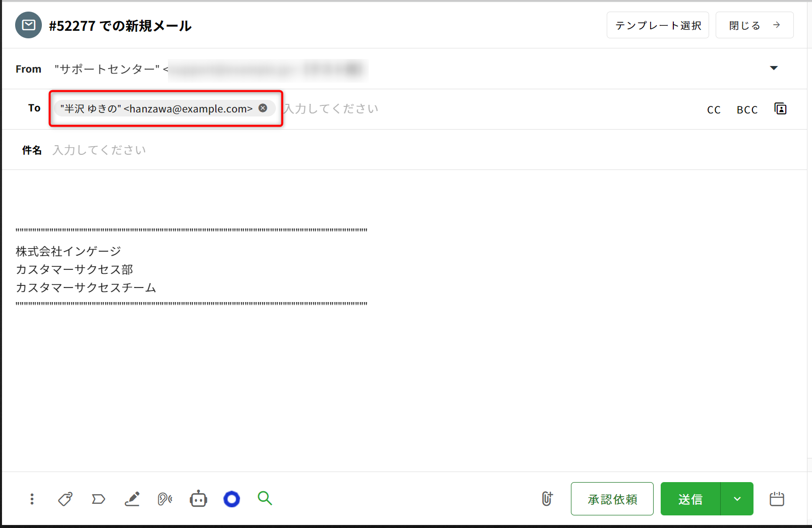Image resolution: width=812 pixels, height=528 pixels.
Task: Open the send options dropdown arrow
Action: (737, 499)
